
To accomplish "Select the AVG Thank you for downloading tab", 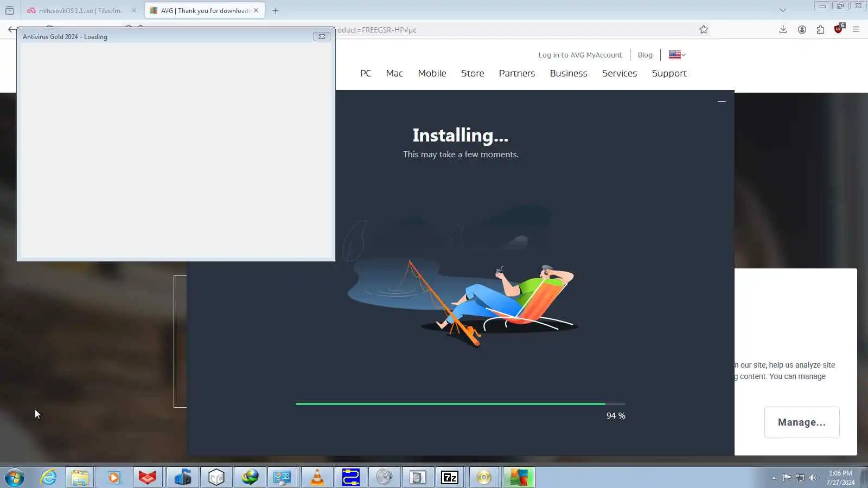I will (x=205, y=10).
